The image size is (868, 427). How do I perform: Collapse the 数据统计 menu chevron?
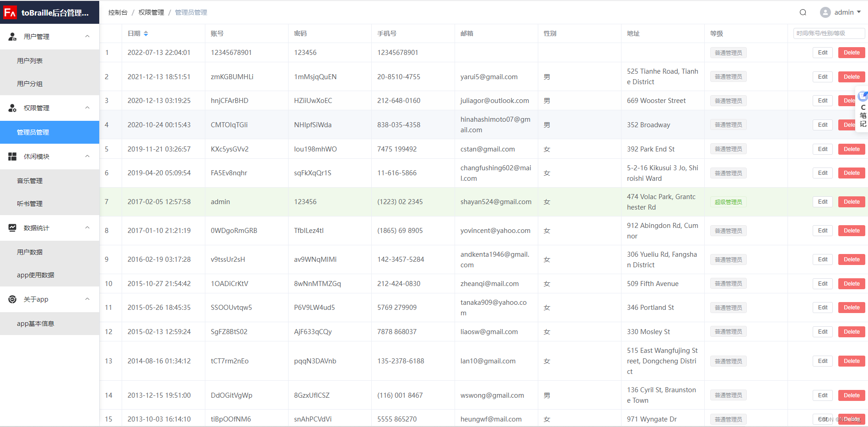click(x=87, y=228)
